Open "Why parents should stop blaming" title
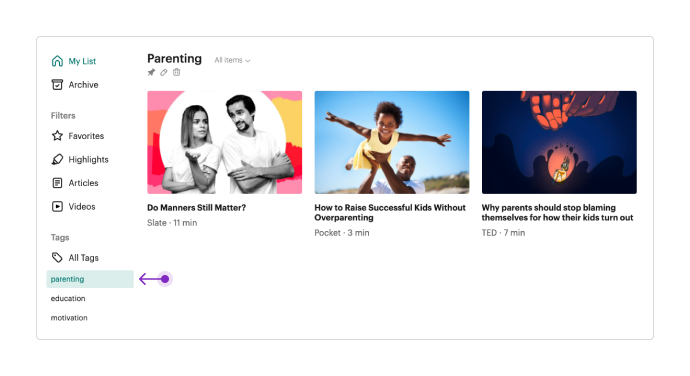This screenshot has width=690, height=376. 557,213
